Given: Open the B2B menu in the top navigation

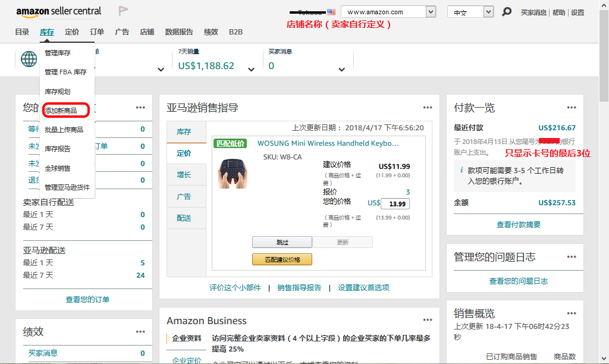Looking at the screenshot, I should pos(236,32).
